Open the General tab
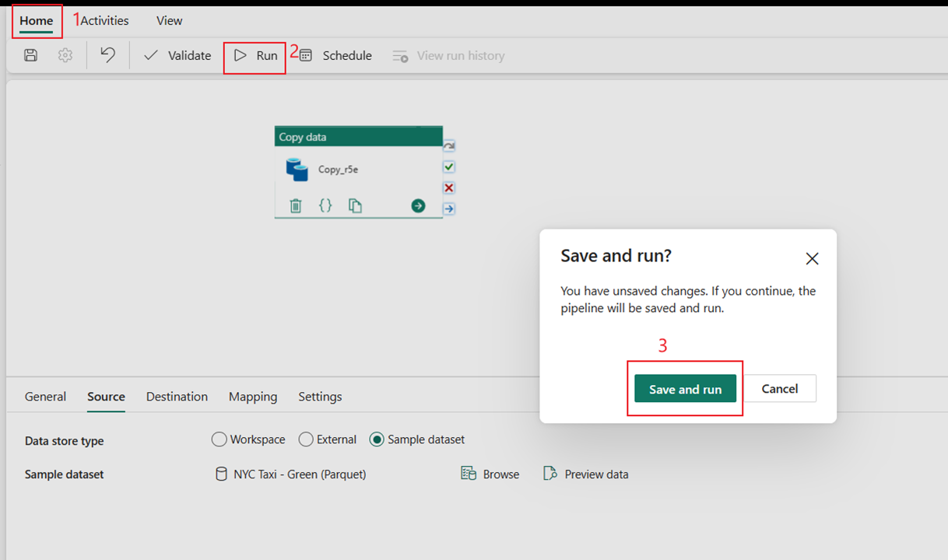948x560 pixels. click(45, 397)
